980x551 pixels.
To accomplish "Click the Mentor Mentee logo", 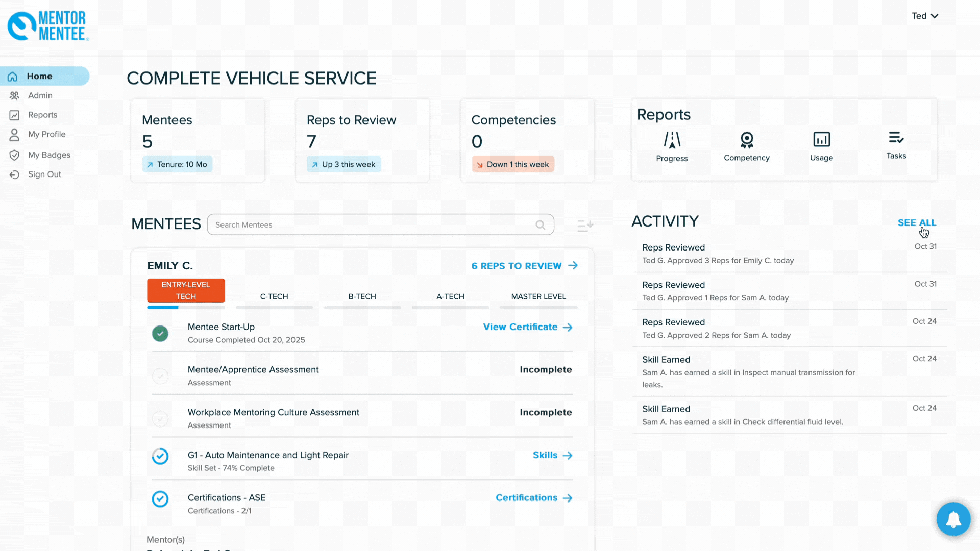I will 47,26.
